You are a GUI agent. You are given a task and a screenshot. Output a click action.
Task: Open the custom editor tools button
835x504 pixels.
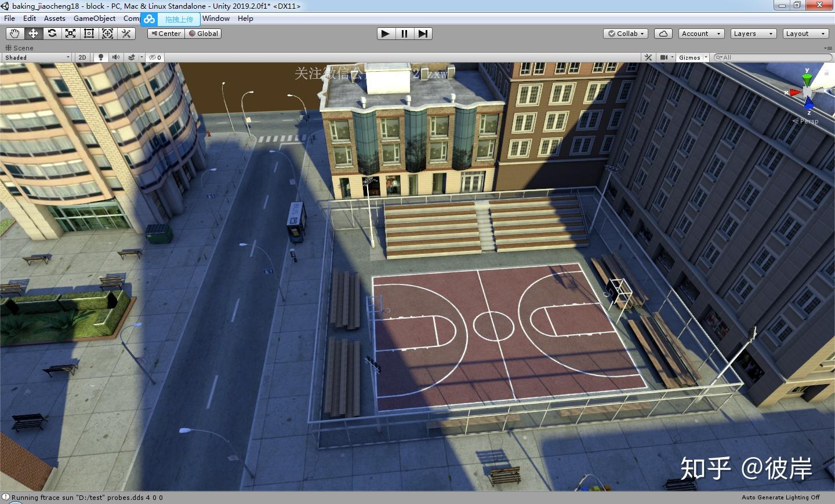(126, 34)
